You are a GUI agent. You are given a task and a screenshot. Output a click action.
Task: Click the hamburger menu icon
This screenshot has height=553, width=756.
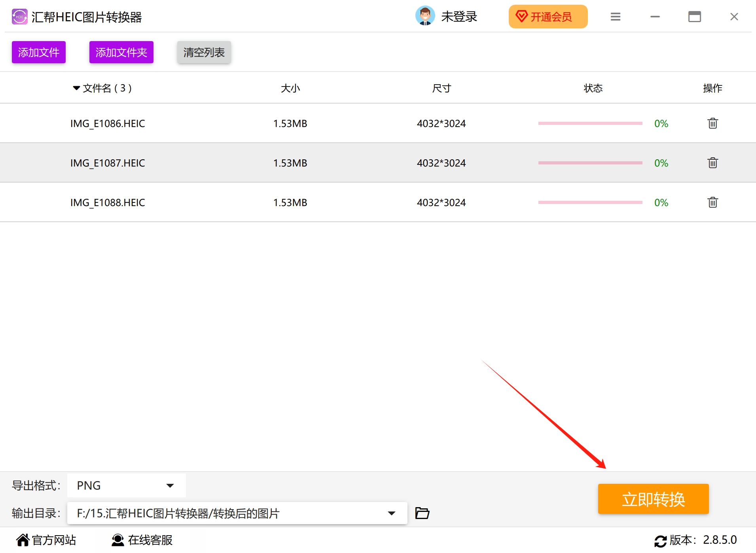click(x=615, y=17)
